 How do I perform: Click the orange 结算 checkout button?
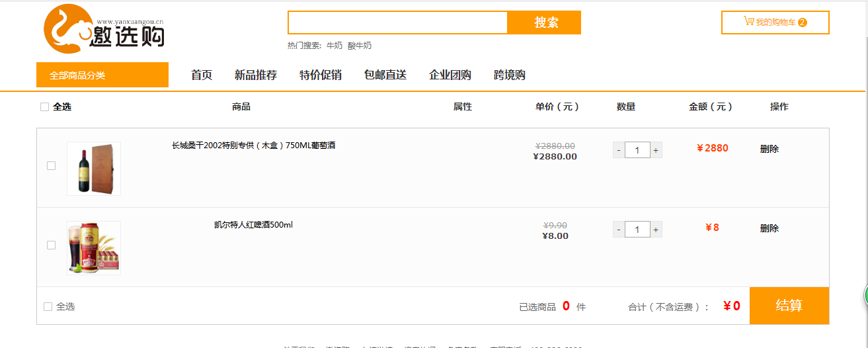click(789, 306)
